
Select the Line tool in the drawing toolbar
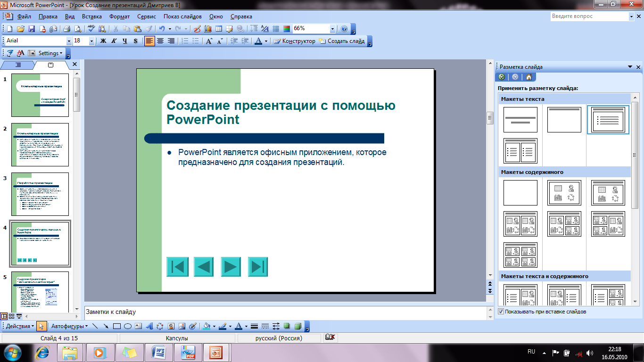tap(95, 326)
